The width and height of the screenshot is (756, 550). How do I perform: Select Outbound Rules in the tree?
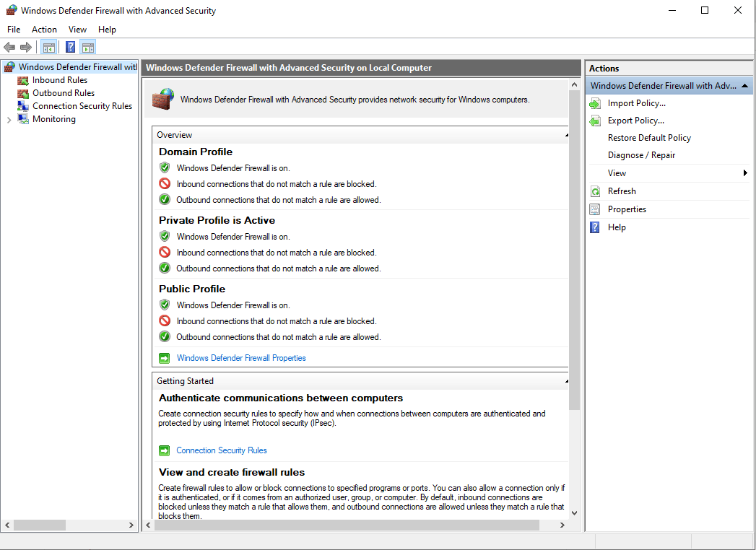pyautogui.click(x=63, y=93)
